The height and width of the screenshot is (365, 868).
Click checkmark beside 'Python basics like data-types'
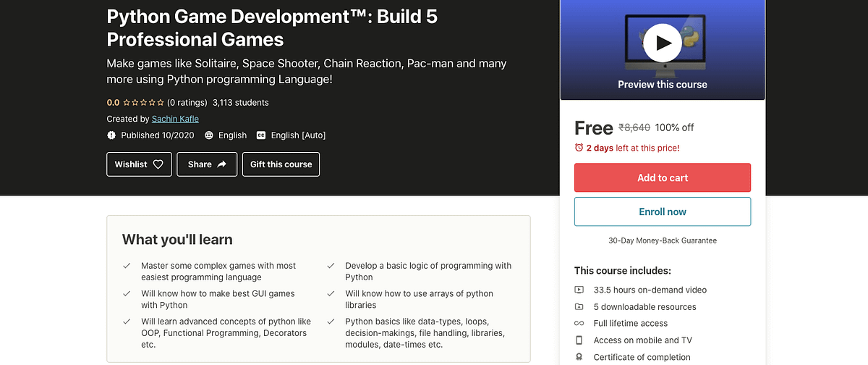331,322
